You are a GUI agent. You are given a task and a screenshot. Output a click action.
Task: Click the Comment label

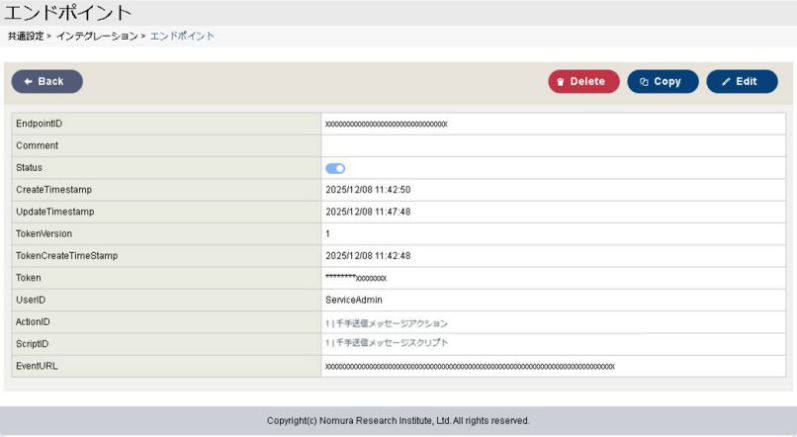pyautogui.click(x=37, y=145)
